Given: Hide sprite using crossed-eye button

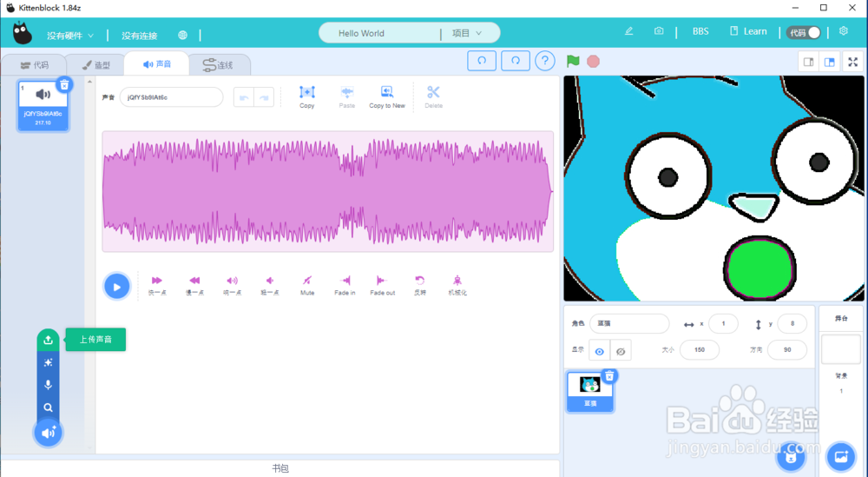Looking at the screenshot, I should [x=621, y=351].
